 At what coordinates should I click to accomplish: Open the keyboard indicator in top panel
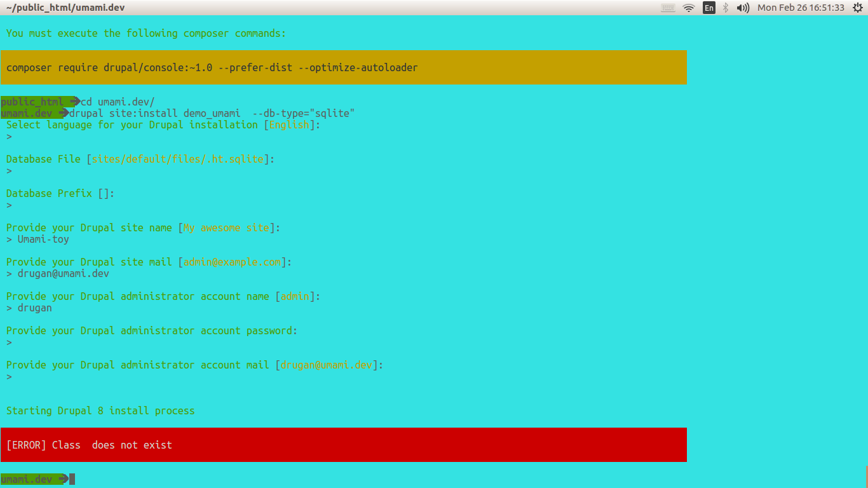click(668, 8)
